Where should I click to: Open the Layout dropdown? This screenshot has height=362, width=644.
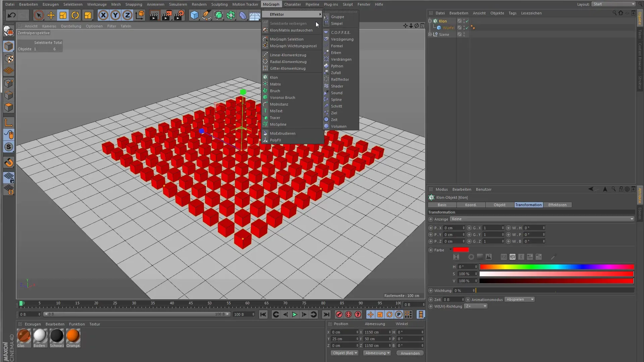[613, 4]
